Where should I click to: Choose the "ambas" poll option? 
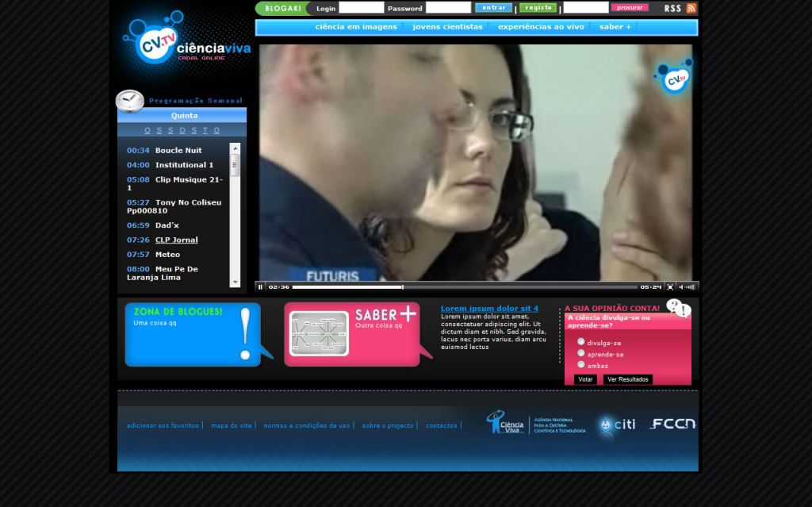(581, 365)
